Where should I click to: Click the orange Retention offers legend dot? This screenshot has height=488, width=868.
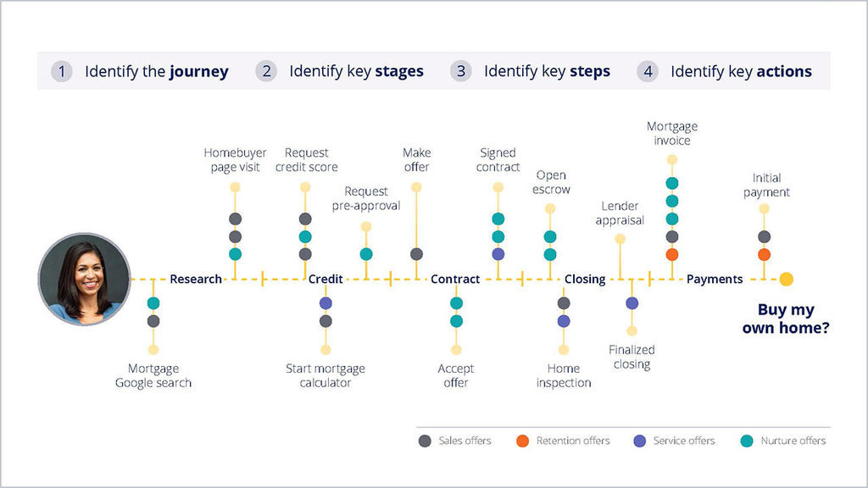(522, 441)
